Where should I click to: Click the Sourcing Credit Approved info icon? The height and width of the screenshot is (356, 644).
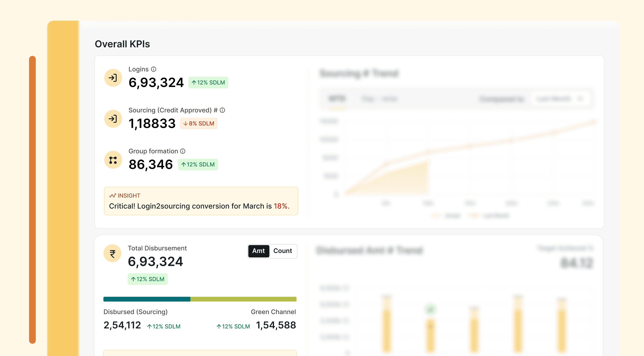click(x=222, y=110)
